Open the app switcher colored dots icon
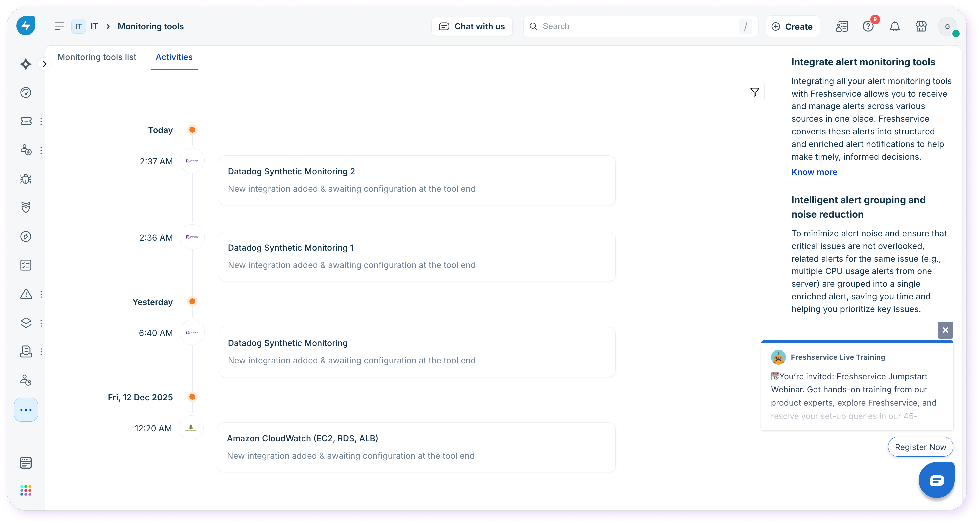The width and height of the screenshot is (980, 524). pyautogui.click(x=25, y=490)
